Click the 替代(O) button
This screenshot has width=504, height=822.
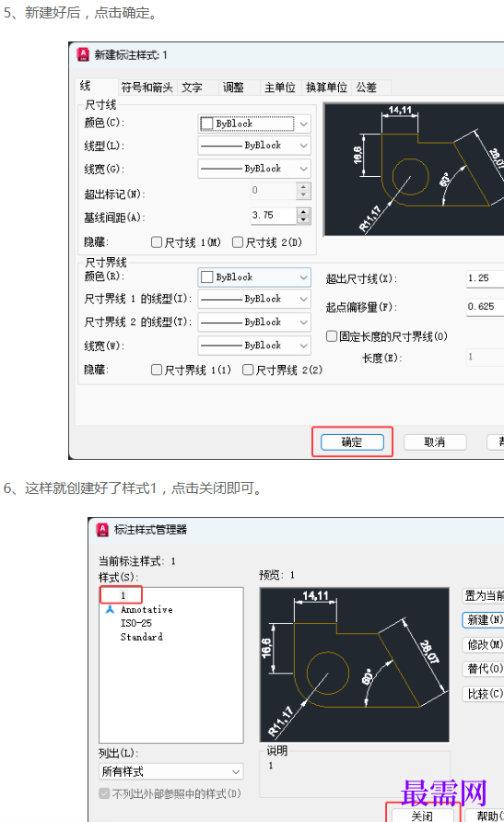(x=484, y=668)
